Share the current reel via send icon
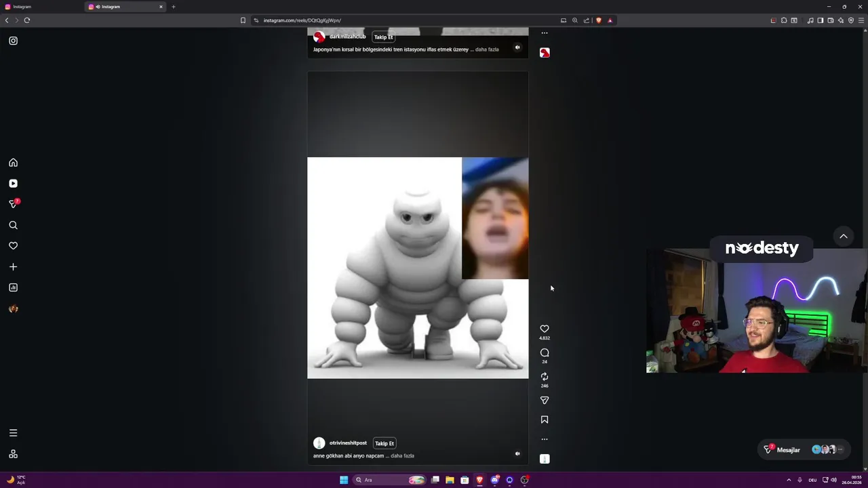The height and width of the screenshot is (488, 868). pos(545,401)
